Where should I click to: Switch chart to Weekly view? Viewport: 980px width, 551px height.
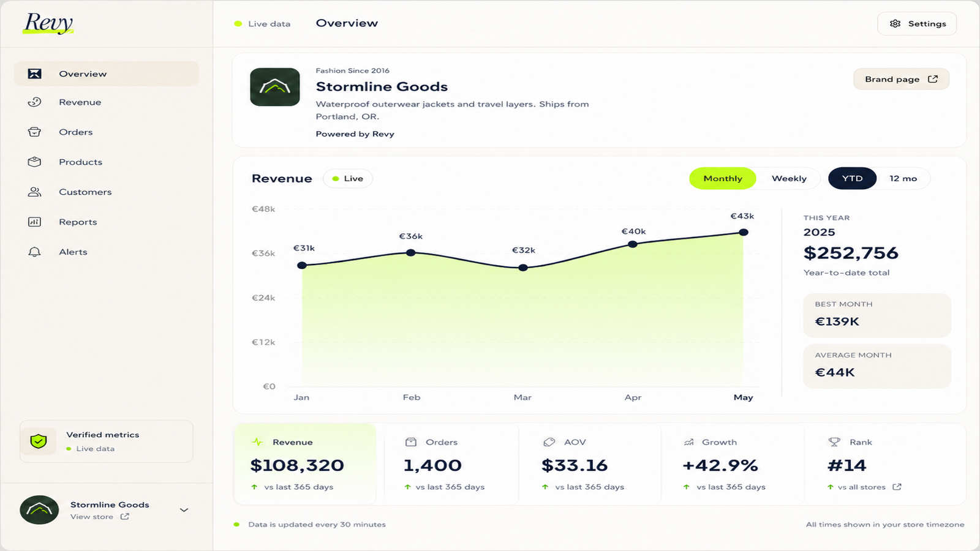[x=789, y=179]
